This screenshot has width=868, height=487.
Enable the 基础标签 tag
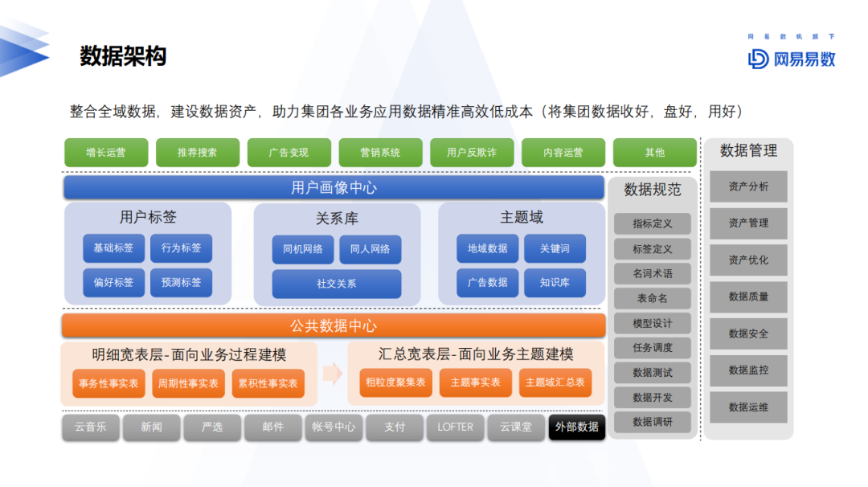coord(113,248)
